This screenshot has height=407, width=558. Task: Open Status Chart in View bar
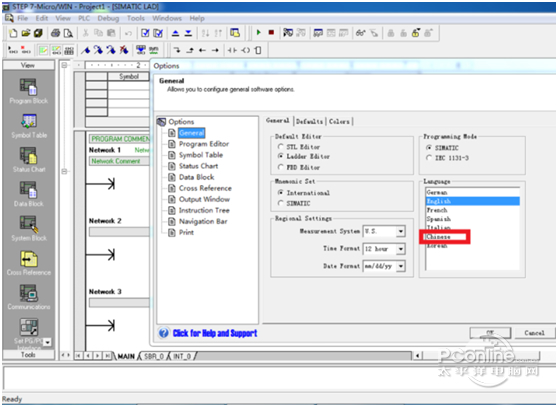tap(28, 160)
